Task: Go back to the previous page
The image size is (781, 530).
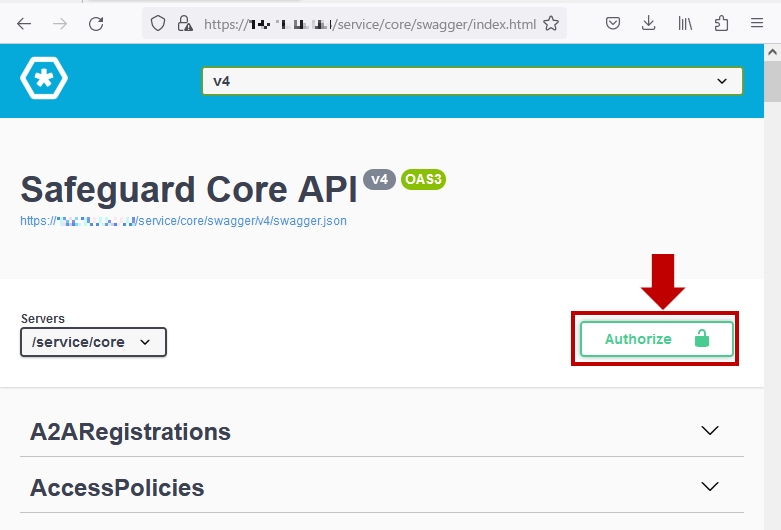Action: [23, 23]
